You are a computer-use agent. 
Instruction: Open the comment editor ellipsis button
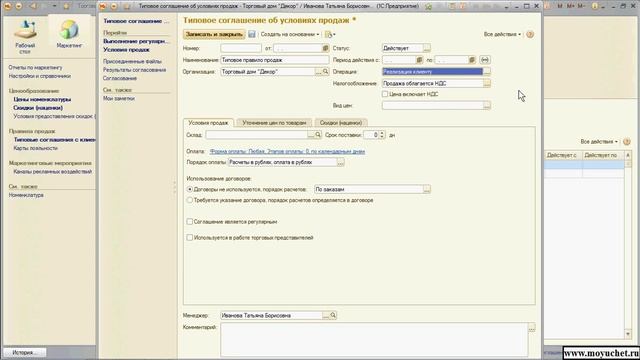[x=531, y=328]
